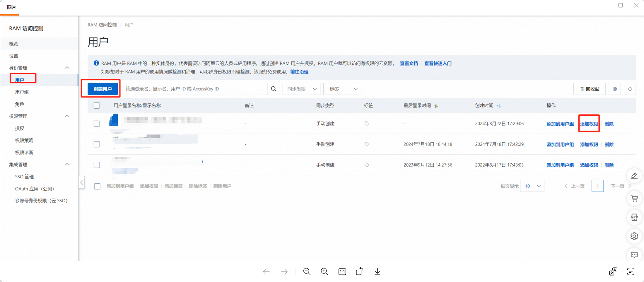Open SSO 管理 in the sidebar
The height and width of the screenshot is (282, 644).
pyautogui.click(x=39, y=177)
